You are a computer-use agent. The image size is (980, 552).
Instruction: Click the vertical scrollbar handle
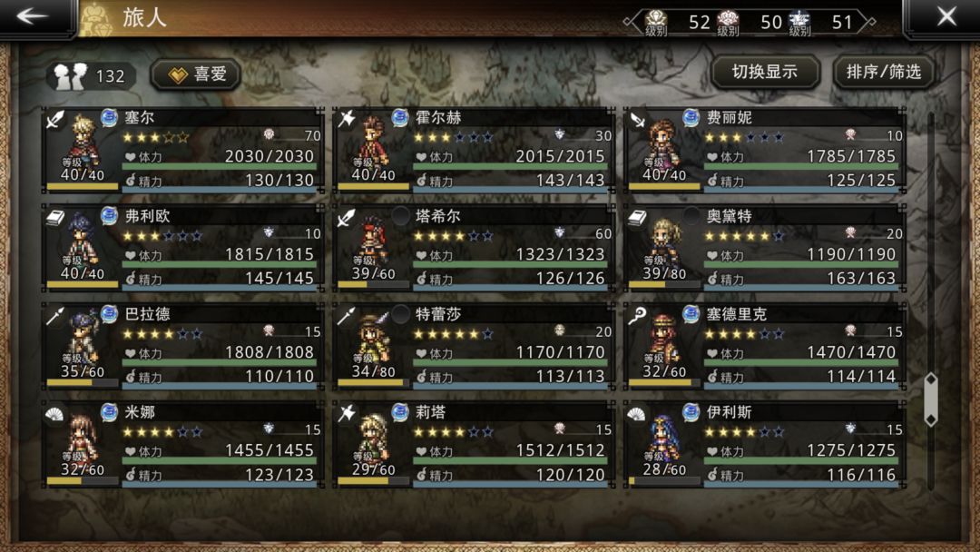coord(931,399)
